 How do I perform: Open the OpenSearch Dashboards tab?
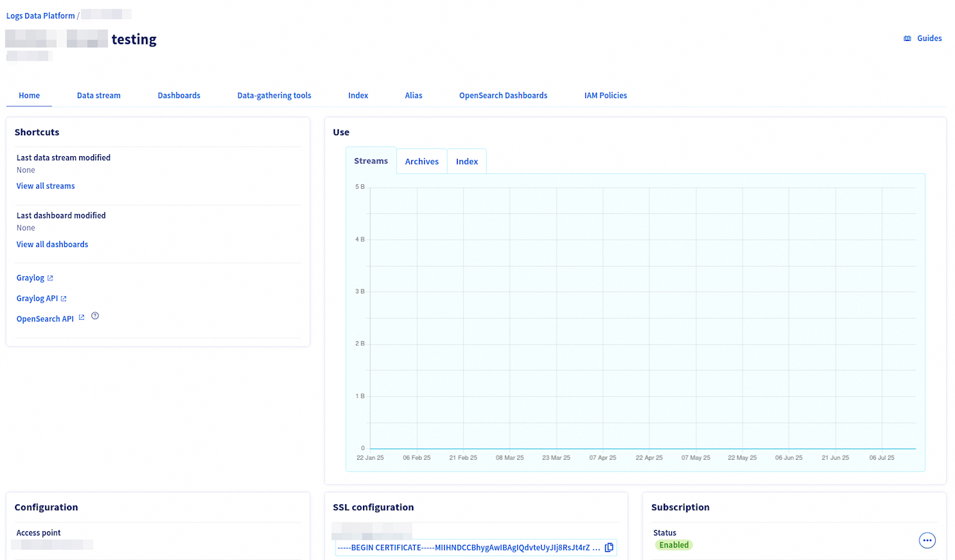[x=503, y=95]
